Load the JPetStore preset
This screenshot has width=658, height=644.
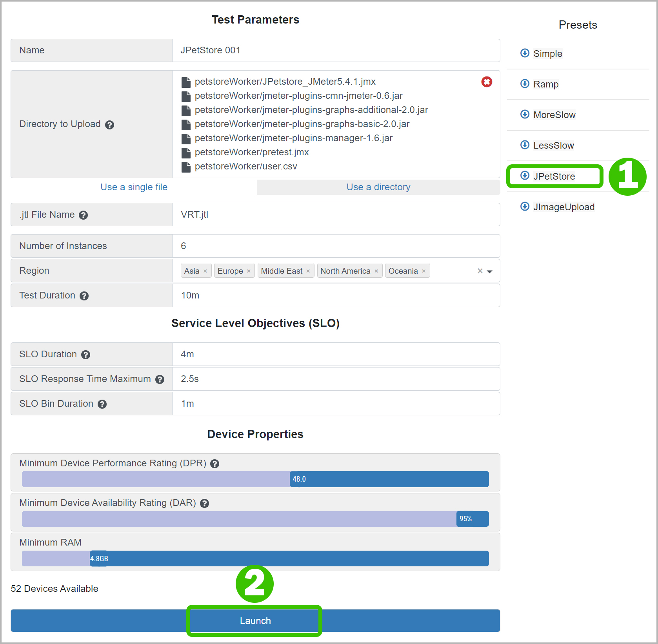click(x=554, y=176)
